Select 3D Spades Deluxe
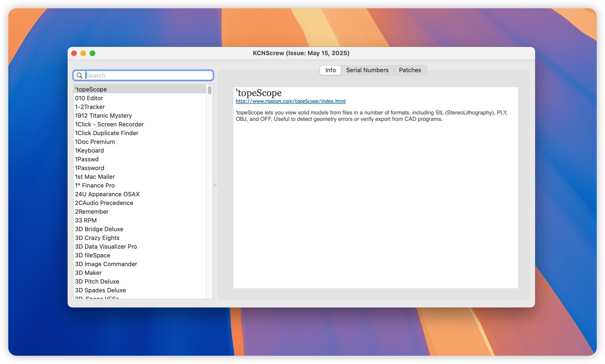605x364 pixels. 140,290
